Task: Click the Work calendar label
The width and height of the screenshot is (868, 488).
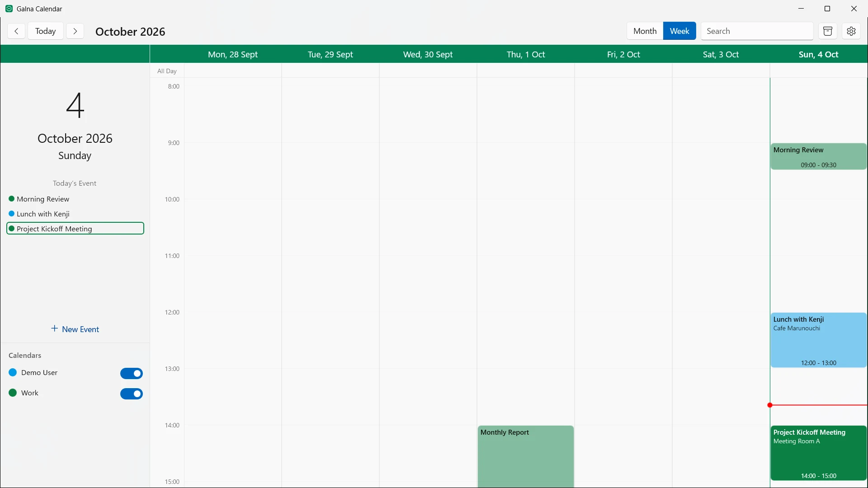Action: coord(30,393)
